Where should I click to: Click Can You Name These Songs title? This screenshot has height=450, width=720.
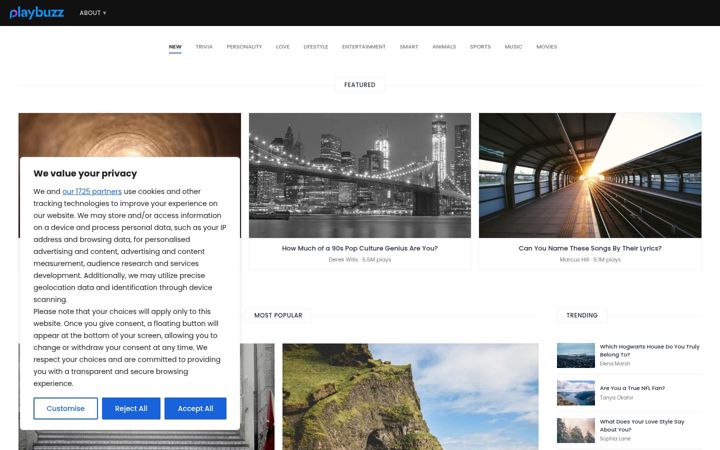tap(590, 248)
